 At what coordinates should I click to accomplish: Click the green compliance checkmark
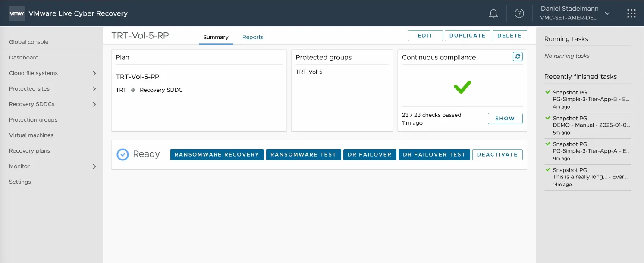click(462, 88)
